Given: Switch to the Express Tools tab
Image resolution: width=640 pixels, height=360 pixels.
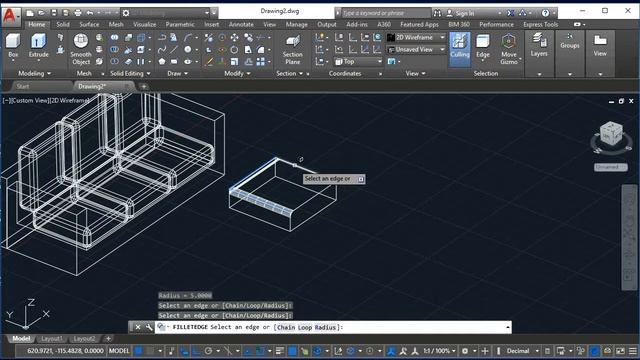Looking at the screenshot, I should point(540,24).
